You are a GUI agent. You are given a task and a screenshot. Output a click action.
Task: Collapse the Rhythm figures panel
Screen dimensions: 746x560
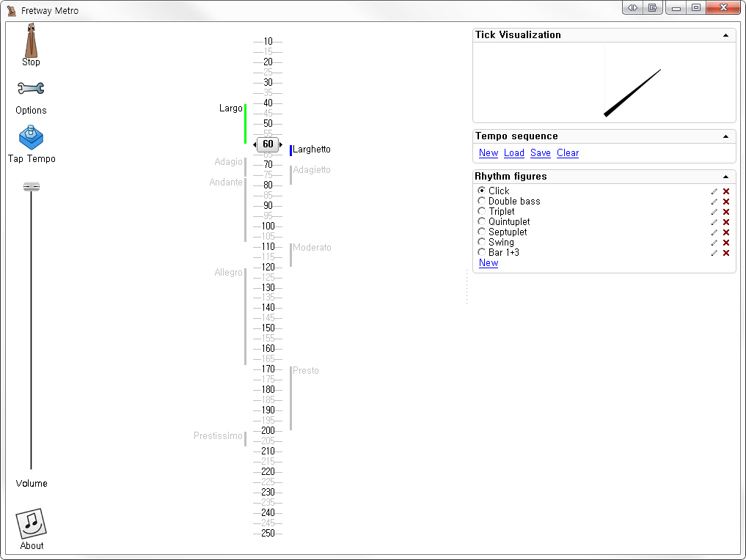pyautogui.click(x=725, y=177)
